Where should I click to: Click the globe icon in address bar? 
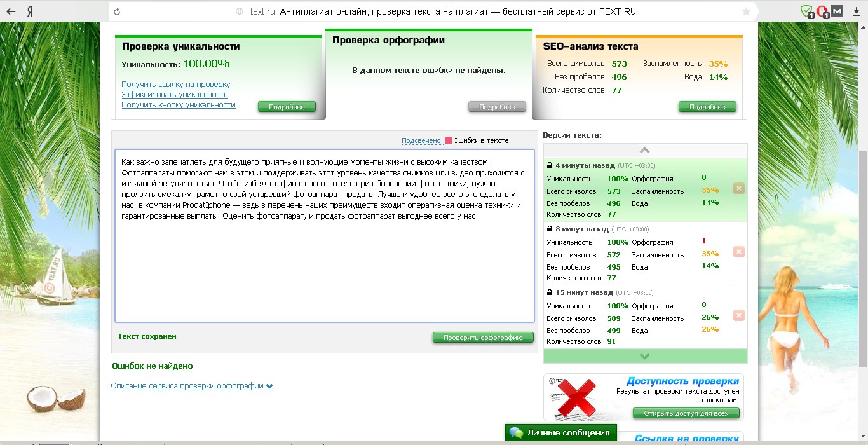point(240,11)
